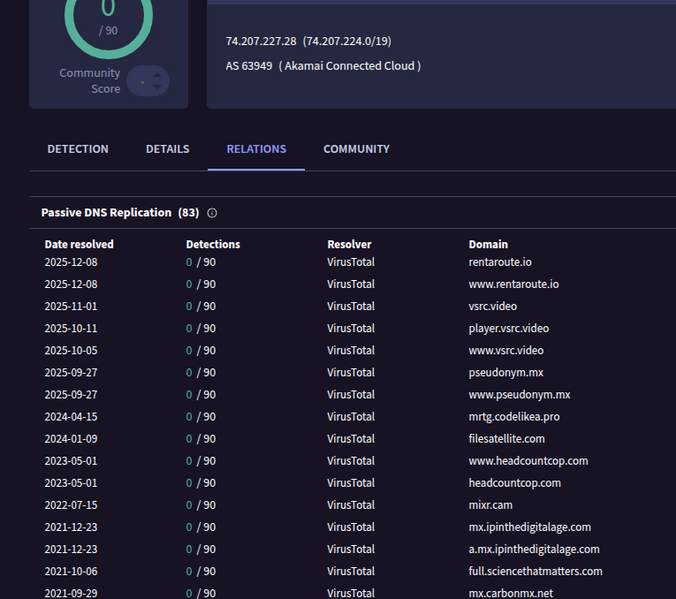Click the date 2025-10-11 for player.vsrc.video
This screenshot has height=599, width=676.
point(71,329)
